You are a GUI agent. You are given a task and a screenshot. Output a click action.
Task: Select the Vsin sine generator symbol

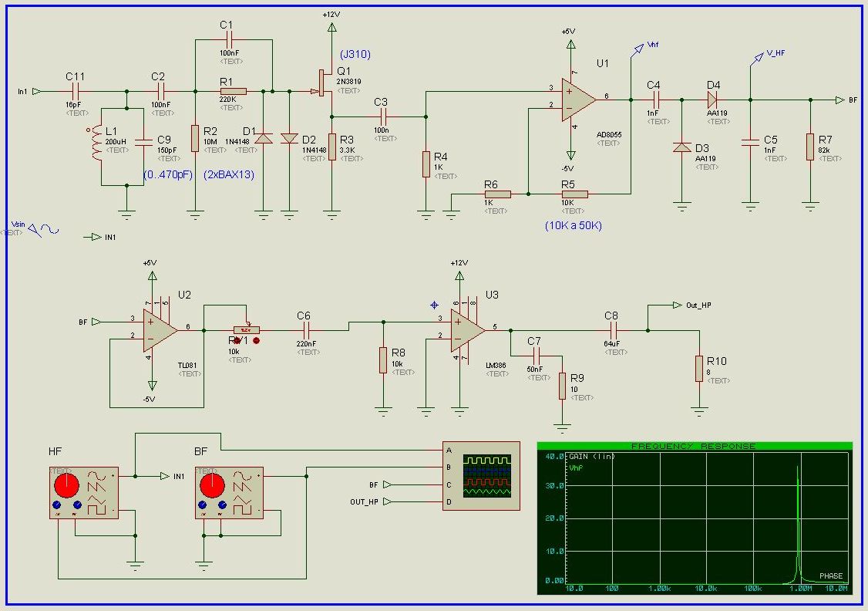coord(43,229)
